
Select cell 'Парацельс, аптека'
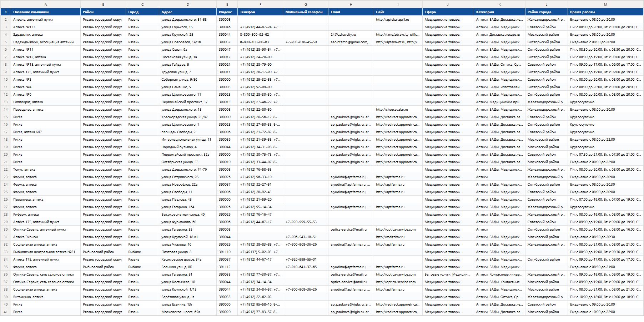coord(46,109)
